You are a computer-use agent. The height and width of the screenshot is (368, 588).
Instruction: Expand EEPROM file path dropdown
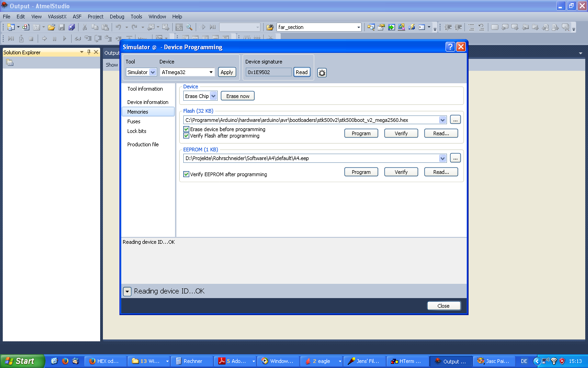point(443,158)
